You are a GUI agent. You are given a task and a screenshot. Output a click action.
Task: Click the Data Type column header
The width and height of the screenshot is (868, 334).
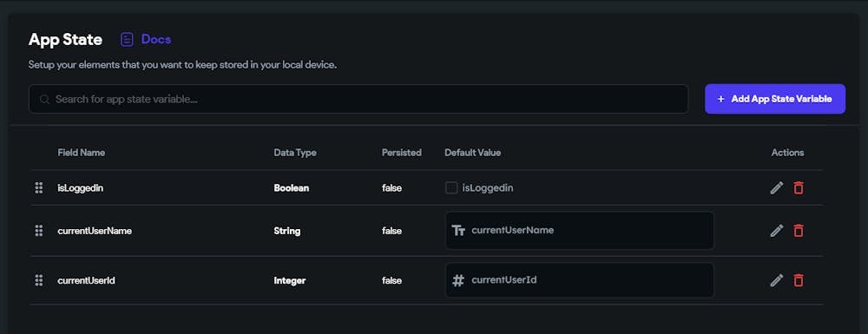(295, 153)
